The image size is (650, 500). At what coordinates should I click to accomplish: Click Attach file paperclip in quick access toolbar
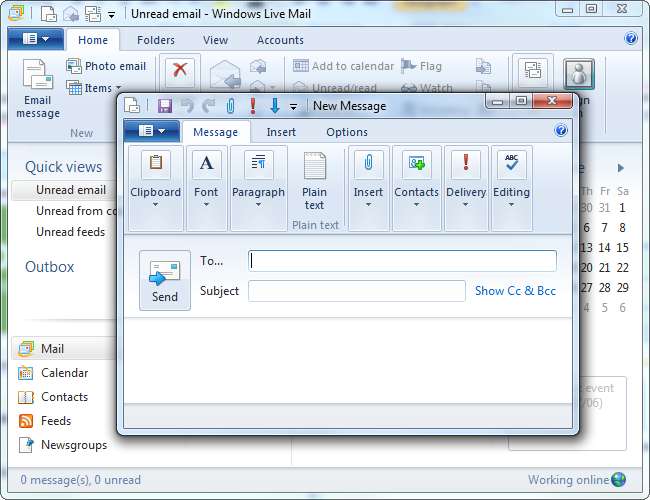coord(230,106)
